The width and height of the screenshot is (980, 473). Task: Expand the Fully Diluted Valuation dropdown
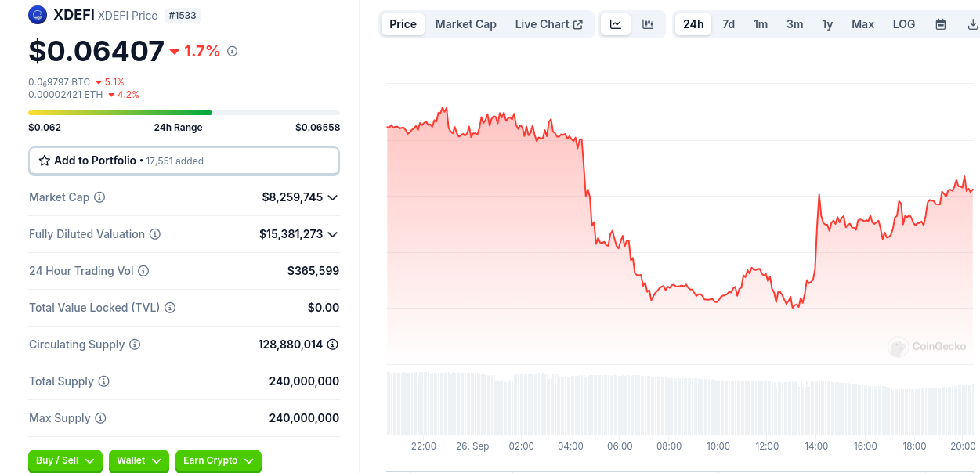333,234
